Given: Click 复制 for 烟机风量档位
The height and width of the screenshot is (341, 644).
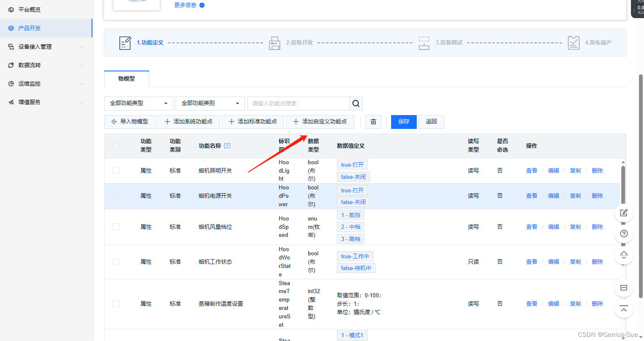Looking at the screenshot, I should point(576,227).
